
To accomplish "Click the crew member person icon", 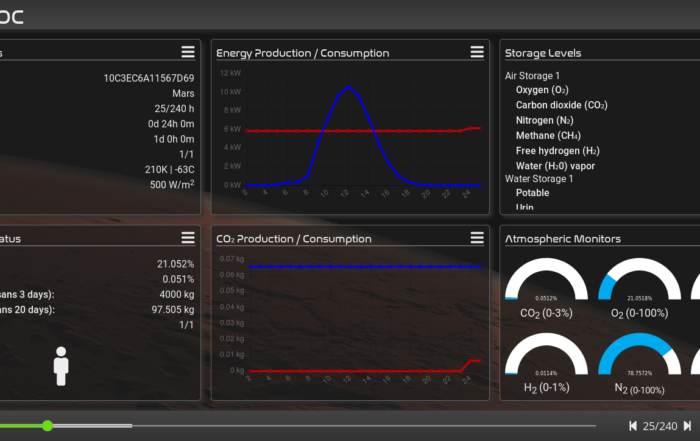I will (x=61, y=366).
